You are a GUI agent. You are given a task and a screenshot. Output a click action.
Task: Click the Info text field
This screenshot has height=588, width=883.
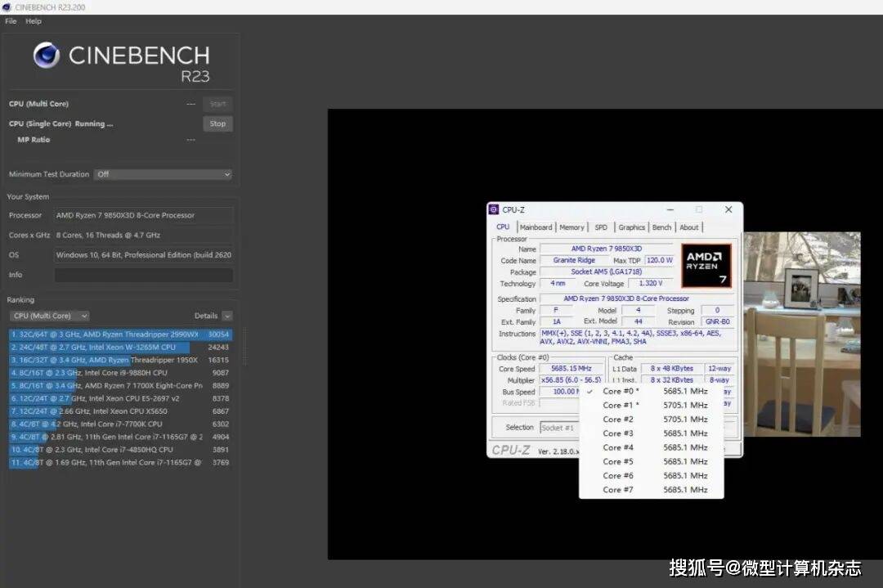coord(143,275)
